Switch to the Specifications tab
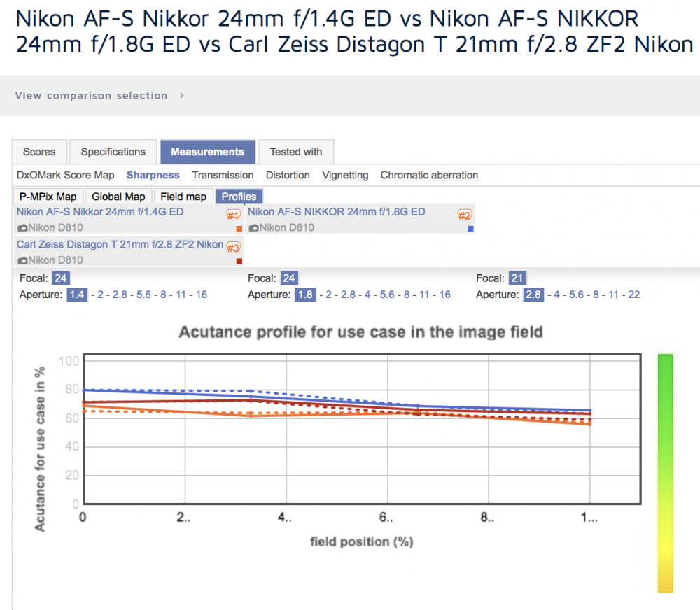 113,152
